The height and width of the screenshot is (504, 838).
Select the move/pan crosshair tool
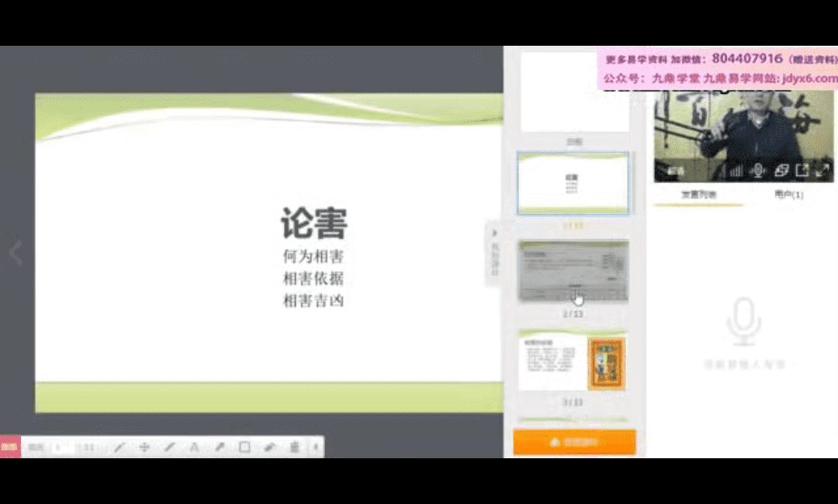(144, 447)
